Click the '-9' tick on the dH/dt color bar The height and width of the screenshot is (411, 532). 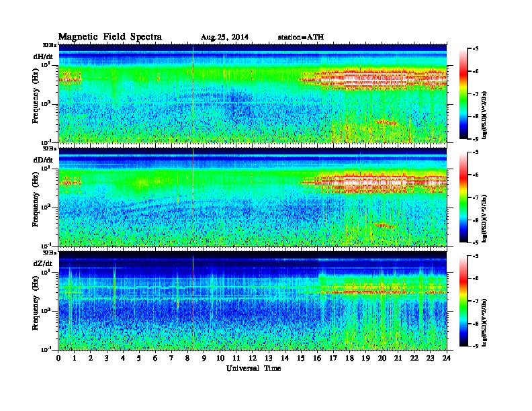click(x=476, y=139)
